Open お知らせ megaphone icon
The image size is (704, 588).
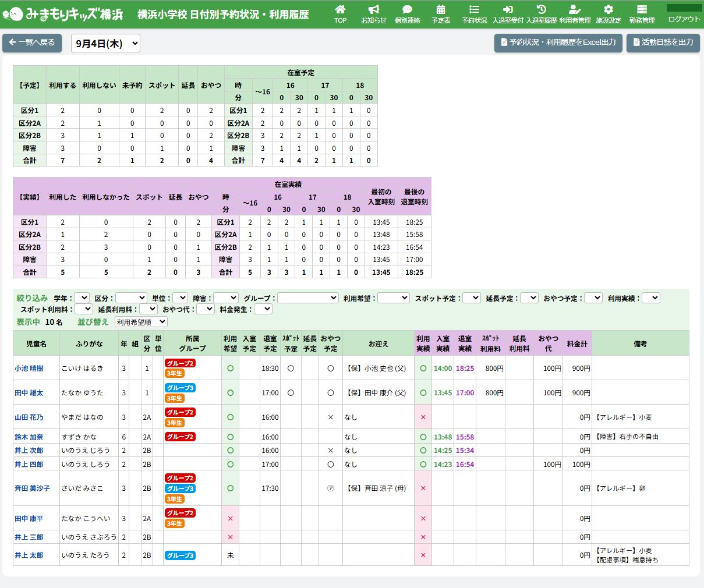pyautogui.click(x=374, y=10)
